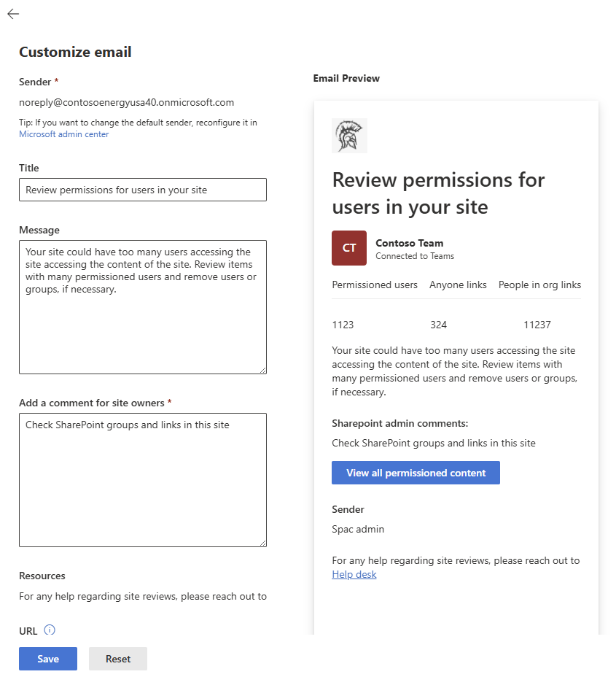Click the Help desk link in the preview
Viewport: 616px width, 677px height.
point(354,574)
